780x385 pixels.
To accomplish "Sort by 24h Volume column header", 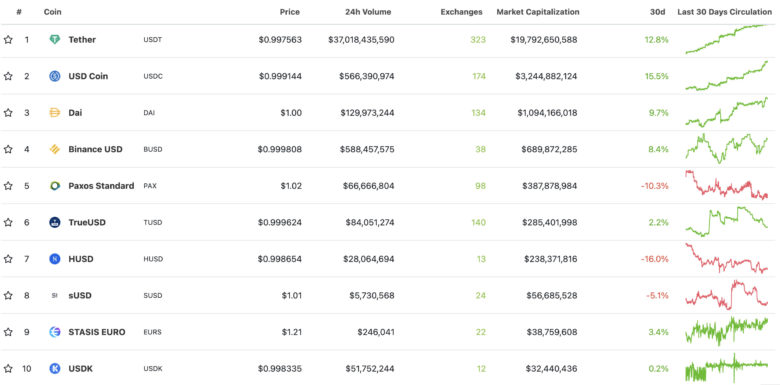I will pyautogui.click(x=368, y=12).
